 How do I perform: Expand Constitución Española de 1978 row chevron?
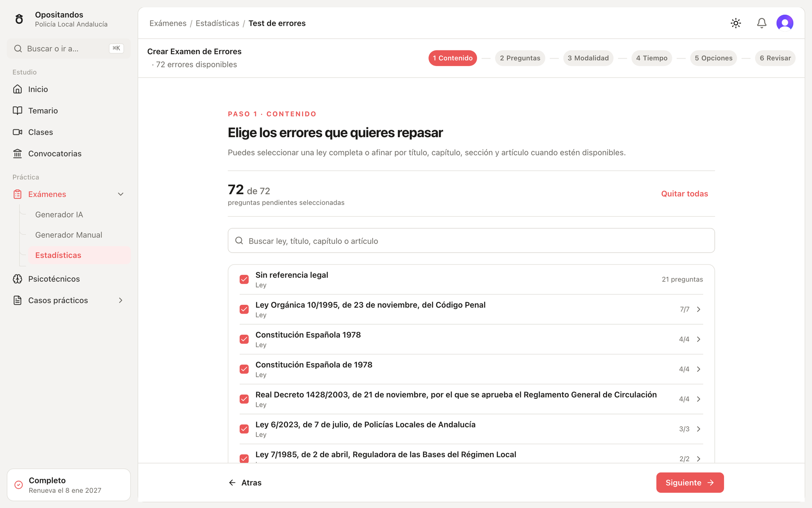coord(699,369)
